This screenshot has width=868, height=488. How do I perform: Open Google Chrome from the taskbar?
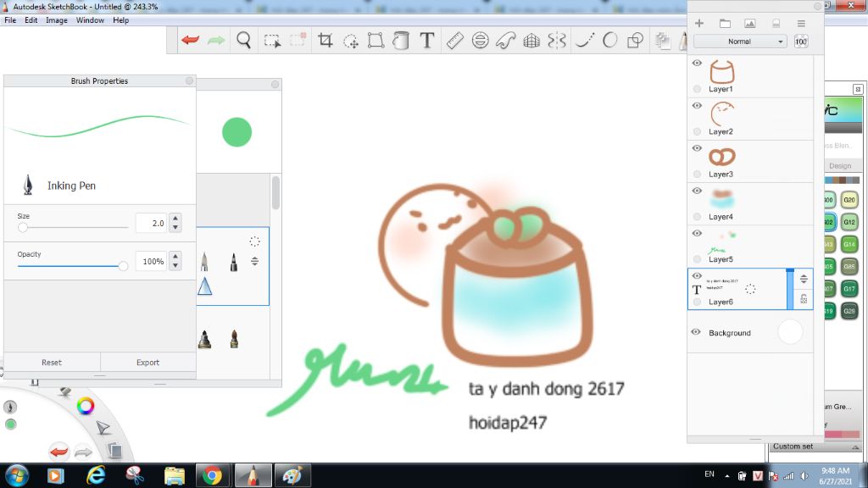pyautogui.click(x=212, y=475)
